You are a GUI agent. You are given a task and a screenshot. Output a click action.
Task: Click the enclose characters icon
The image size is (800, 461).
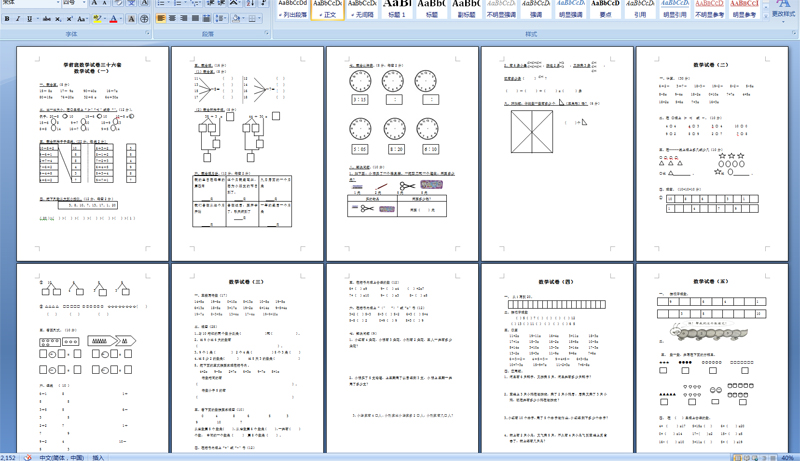144,19
